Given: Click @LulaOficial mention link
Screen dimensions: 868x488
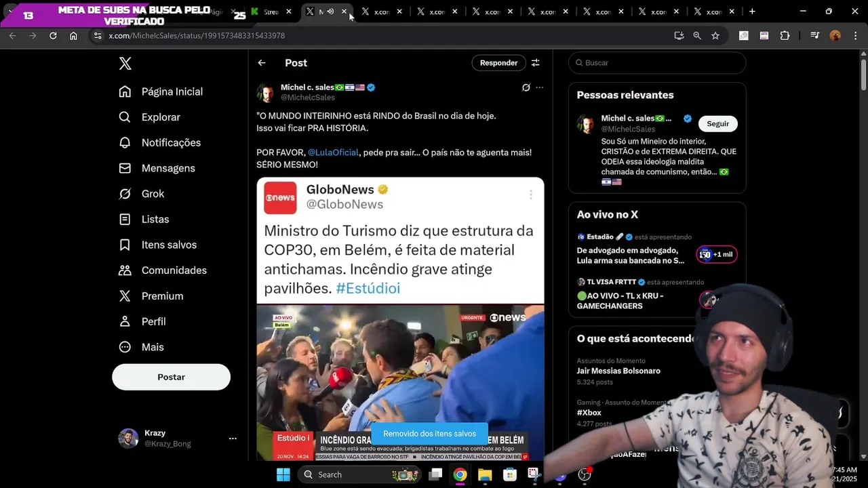Looking at the screenshot, I should point(333,152).
